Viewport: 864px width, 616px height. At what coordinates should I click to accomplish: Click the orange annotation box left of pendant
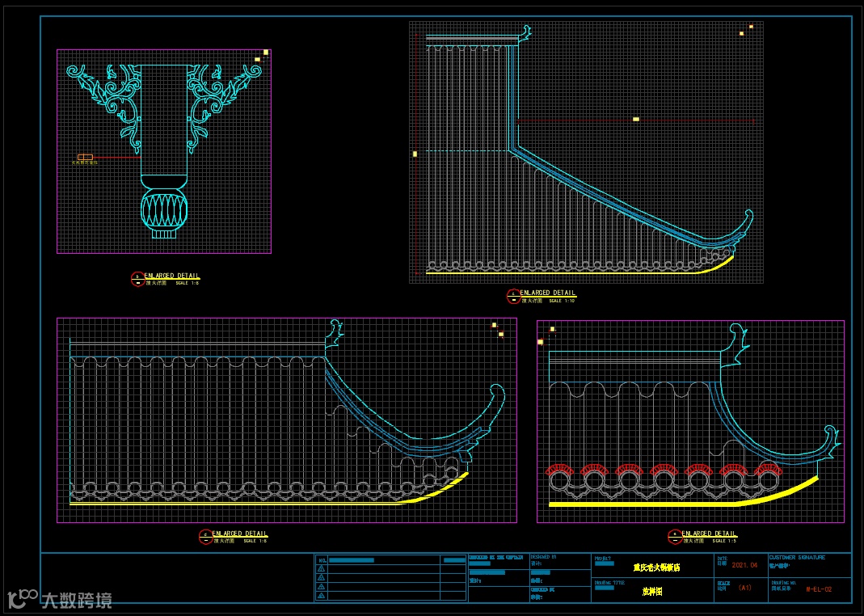pyautogui.click(x=85, y=158)
